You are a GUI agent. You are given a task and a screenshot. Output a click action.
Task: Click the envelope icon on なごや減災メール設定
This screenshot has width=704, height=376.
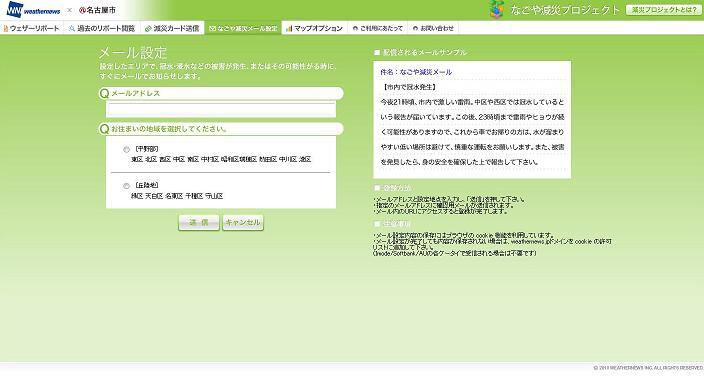click(212, 28)
